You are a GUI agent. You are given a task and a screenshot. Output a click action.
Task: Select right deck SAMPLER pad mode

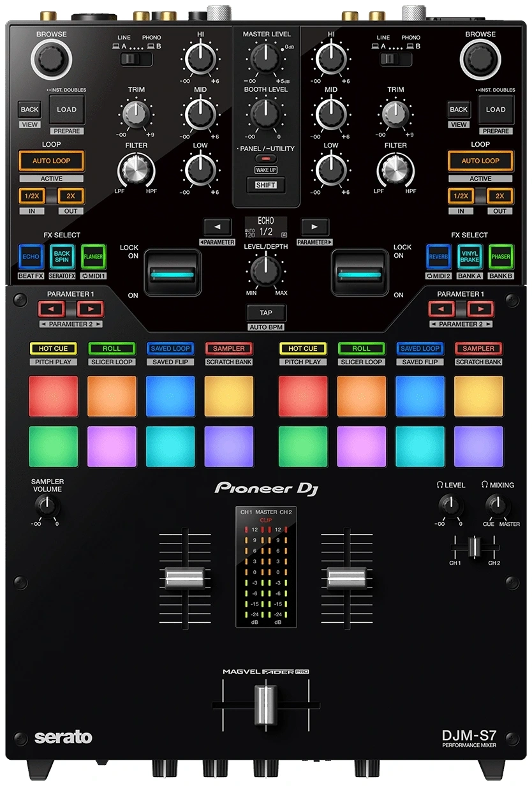[x=478, y=348]
